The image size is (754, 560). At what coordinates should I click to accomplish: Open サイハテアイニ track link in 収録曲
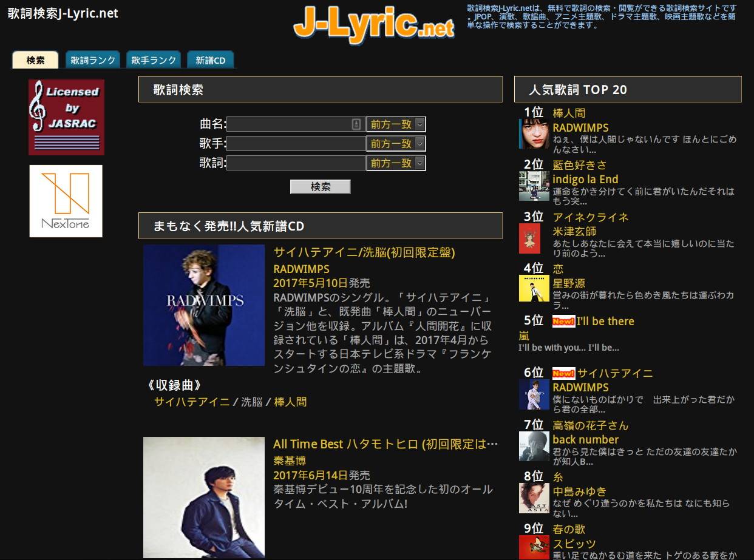pyautogui.click(x=192, y=402)
